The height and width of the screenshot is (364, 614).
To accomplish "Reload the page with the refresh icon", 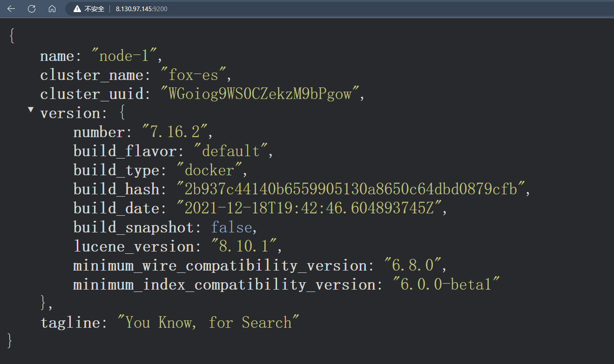I will tap(32, 9).
